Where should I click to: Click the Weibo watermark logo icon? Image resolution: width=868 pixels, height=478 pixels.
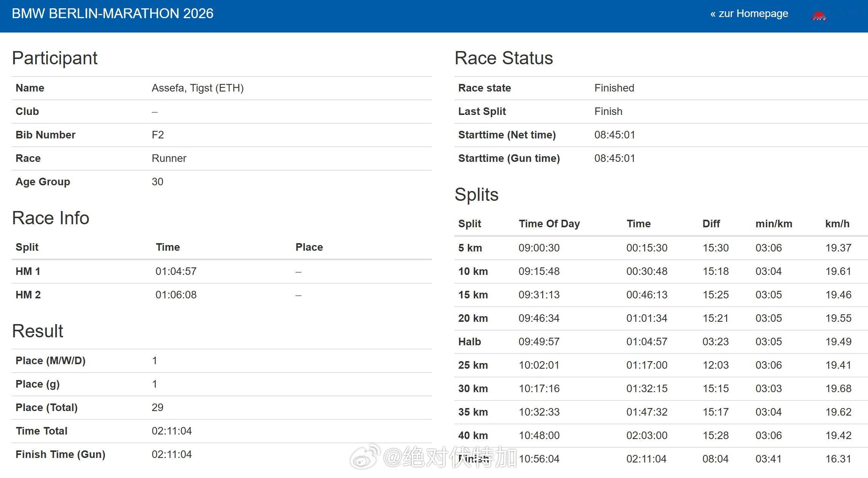coord(365,456)
